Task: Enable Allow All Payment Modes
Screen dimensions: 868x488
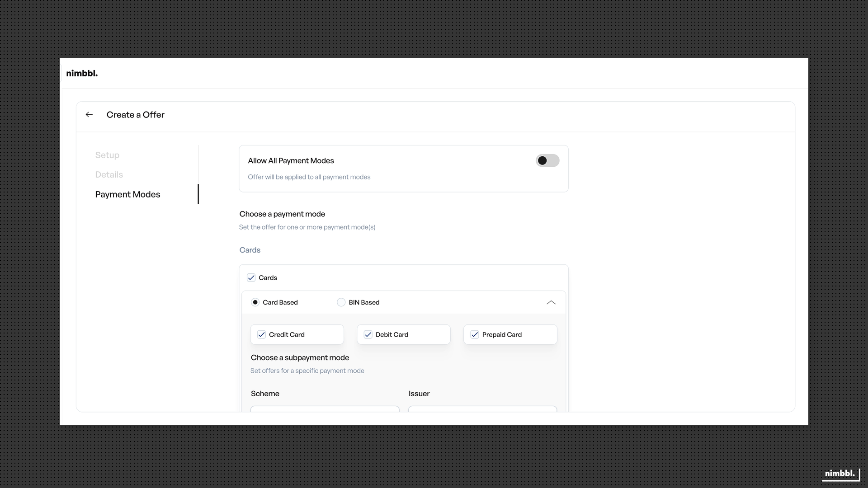Action: coord(547,160)
